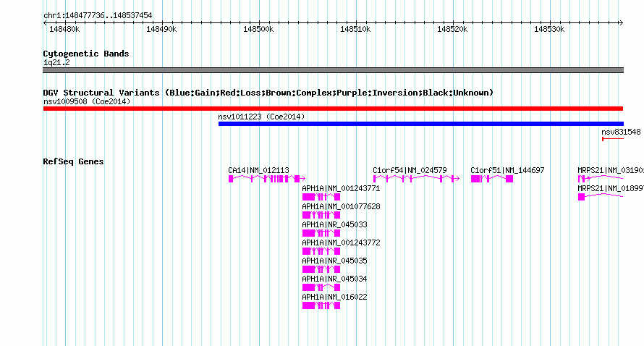
Task: Click the 148510k ruler tick label
Action: (x=355, y=29)
